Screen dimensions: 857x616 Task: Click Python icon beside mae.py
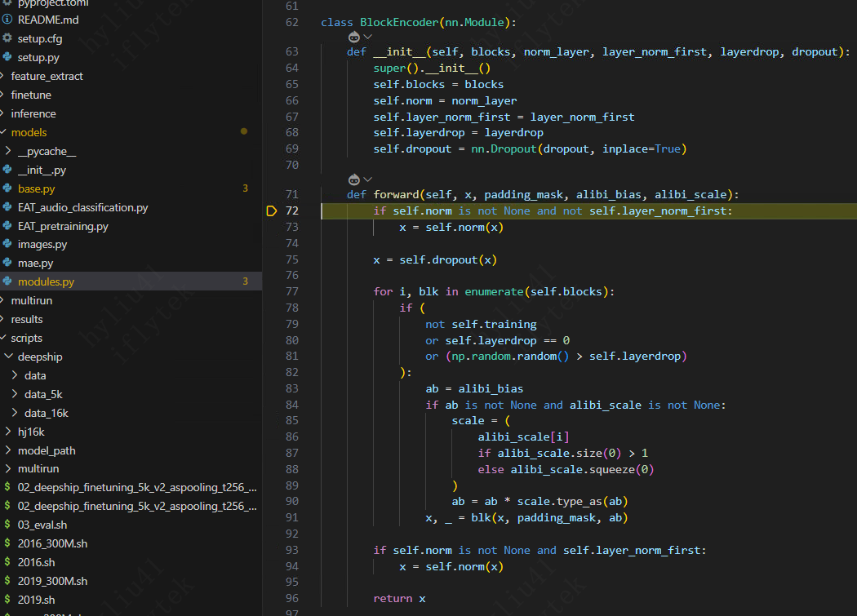(x=7, y=263)
